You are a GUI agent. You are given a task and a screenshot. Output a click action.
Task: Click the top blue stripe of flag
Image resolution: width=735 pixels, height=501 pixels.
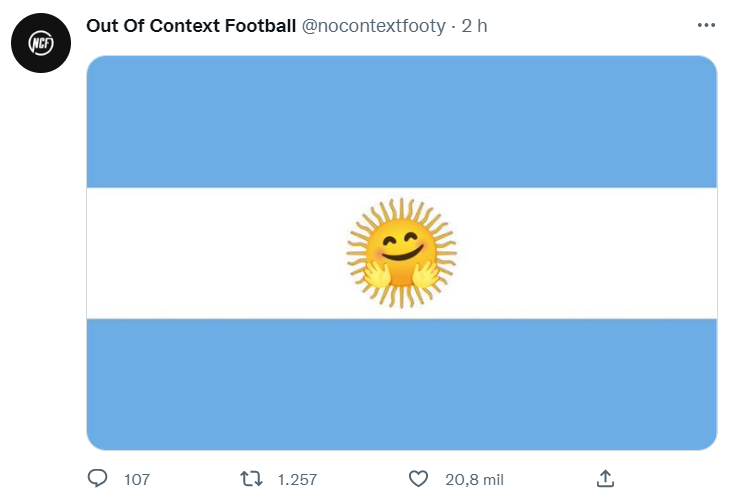tap(402, 121)
